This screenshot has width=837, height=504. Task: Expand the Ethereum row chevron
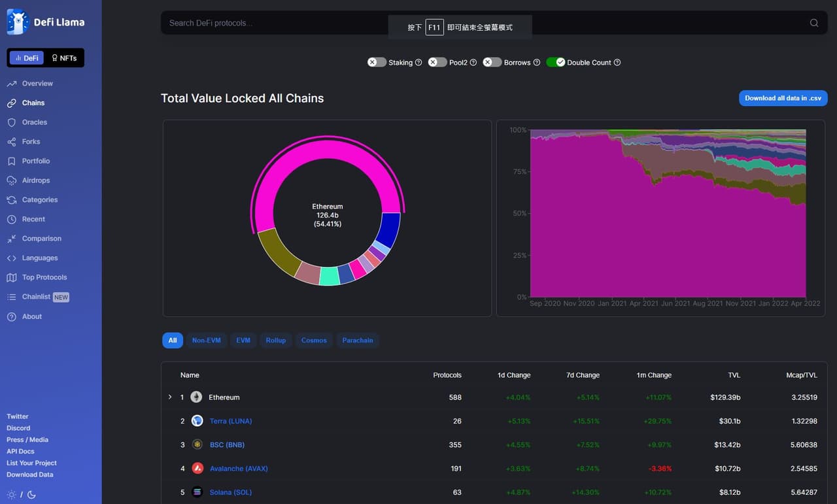[170, 397]
